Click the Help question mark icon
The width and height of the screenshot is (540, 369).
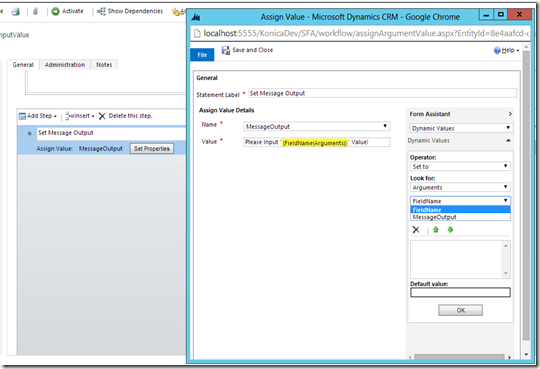coord(497,51)
